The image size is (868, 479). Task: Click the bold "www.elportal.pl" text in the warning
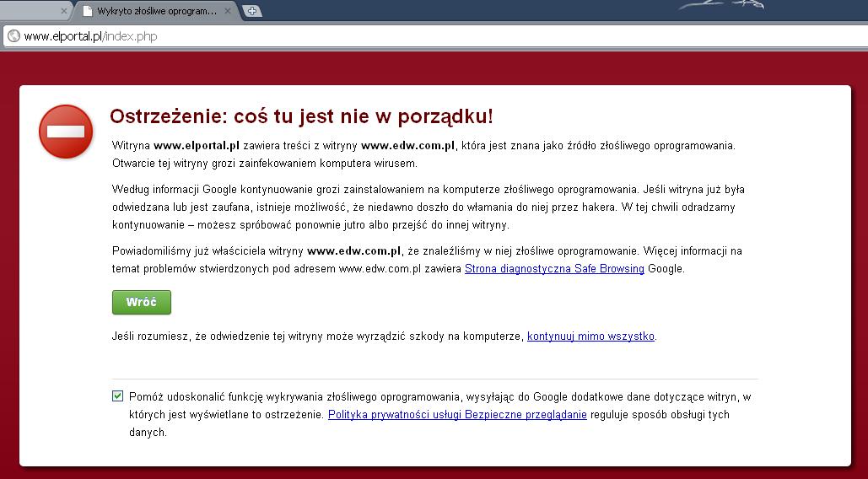coord(197,145)
